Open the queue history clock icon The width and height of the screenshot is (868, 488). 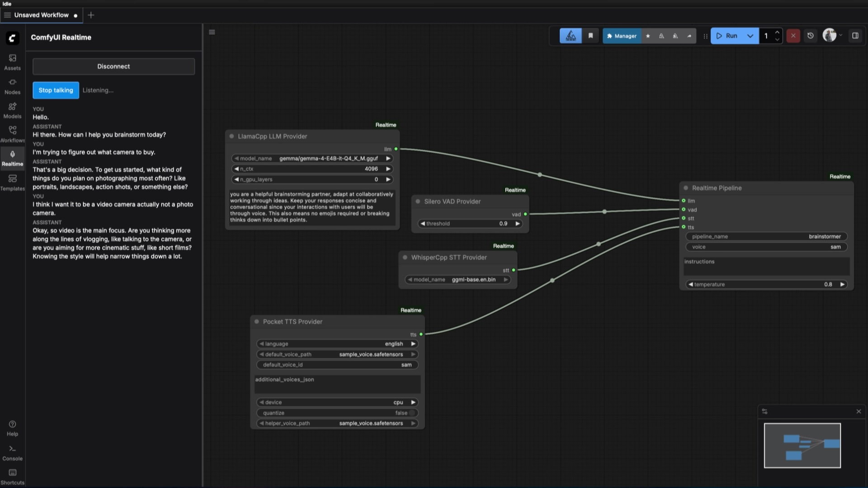(811, 36)
